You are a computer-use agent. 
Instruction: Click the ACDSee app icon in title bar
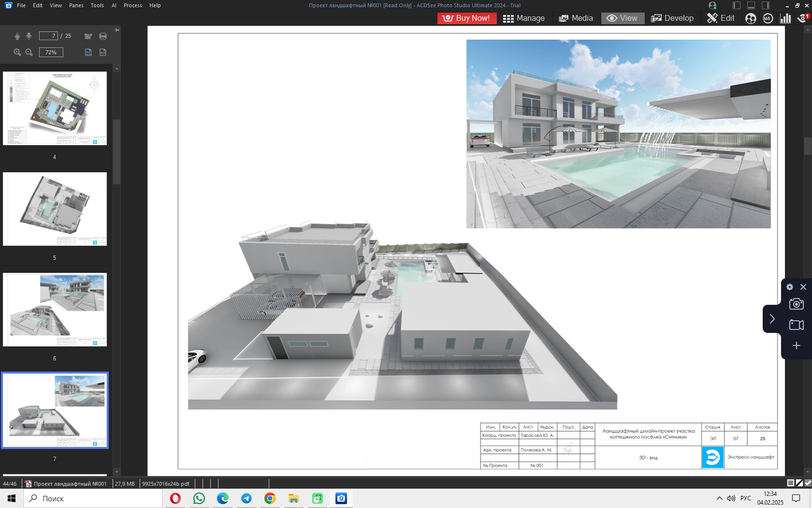click(8, 5)
